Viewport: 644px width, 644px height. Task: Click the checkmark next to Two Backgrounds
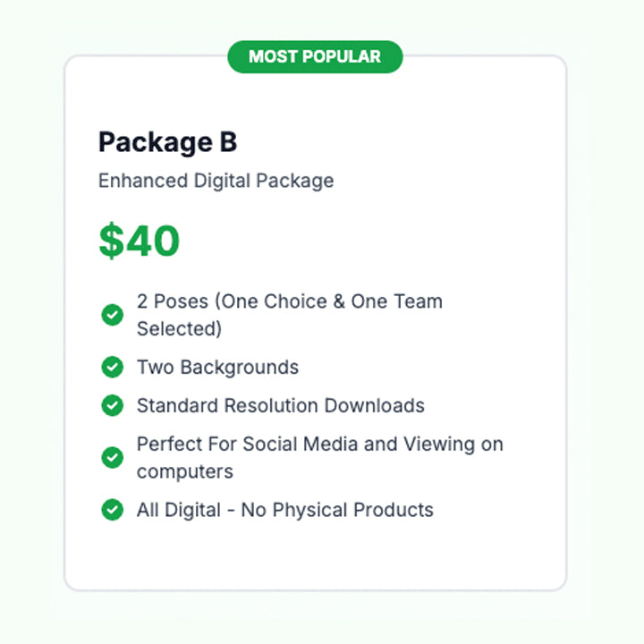tap(112, 367)
